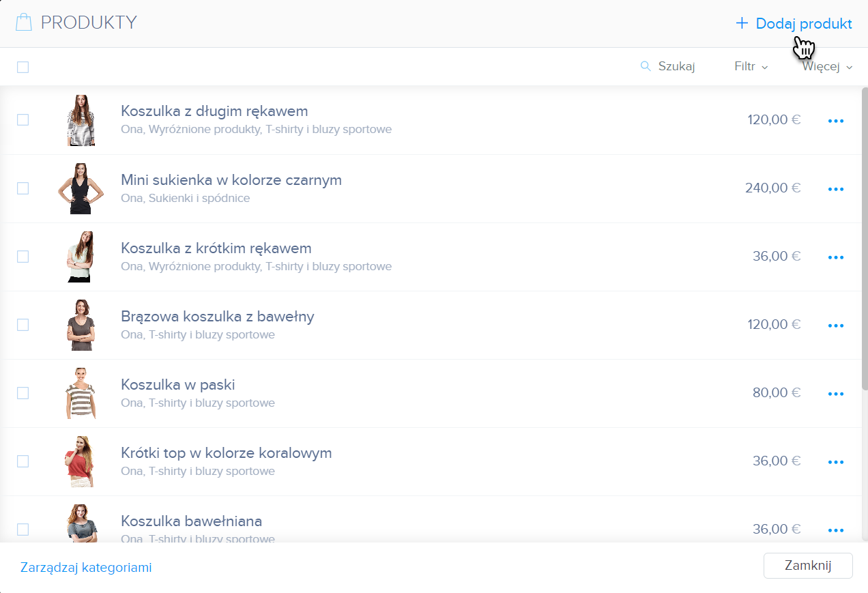Click categories text under Koszulka w paski
The width and height of the screenshot is (868, 593).
pyautogui.click(x=198, y=403)
